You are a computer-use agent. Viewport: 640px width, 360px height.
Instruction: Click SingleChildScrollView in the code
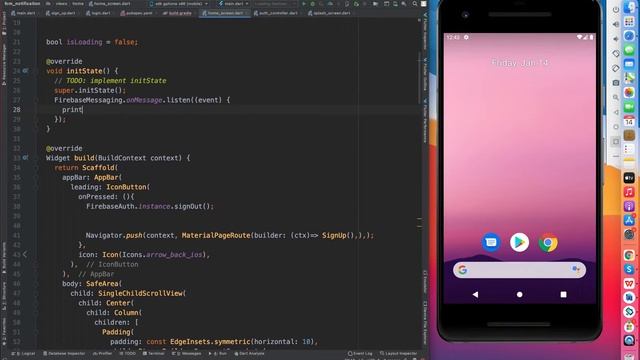coord(140,293)
